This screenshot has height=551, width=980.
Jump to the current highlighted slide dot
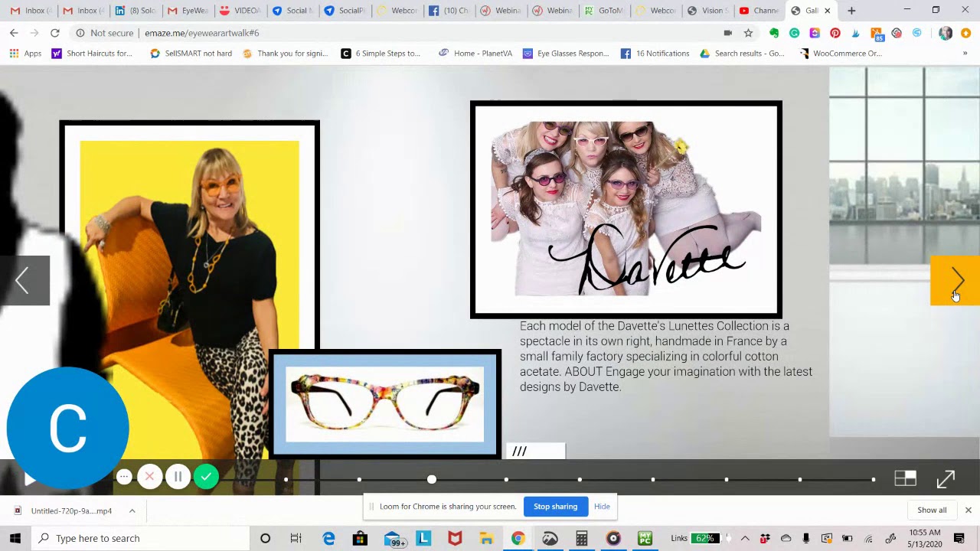pos(432,479)
